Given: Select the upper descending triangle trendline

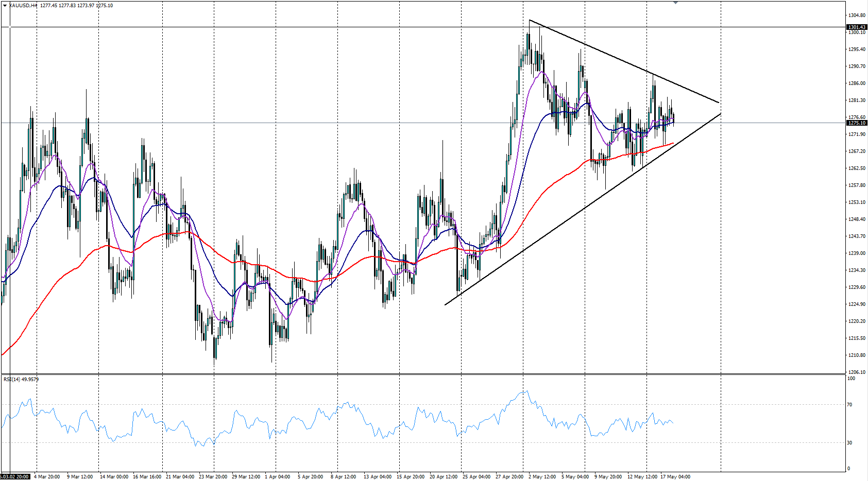Looking at the screenshot, I should point(624,61).
